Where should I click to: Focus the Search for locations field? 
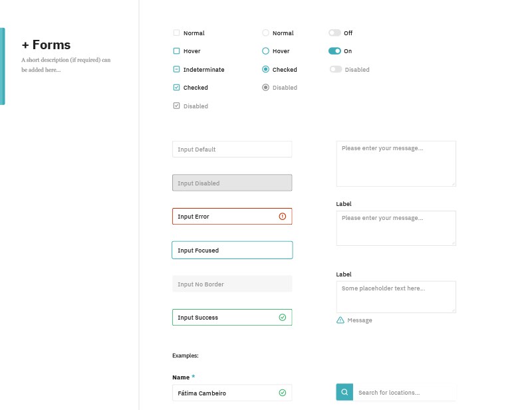[x=404, y=393]
